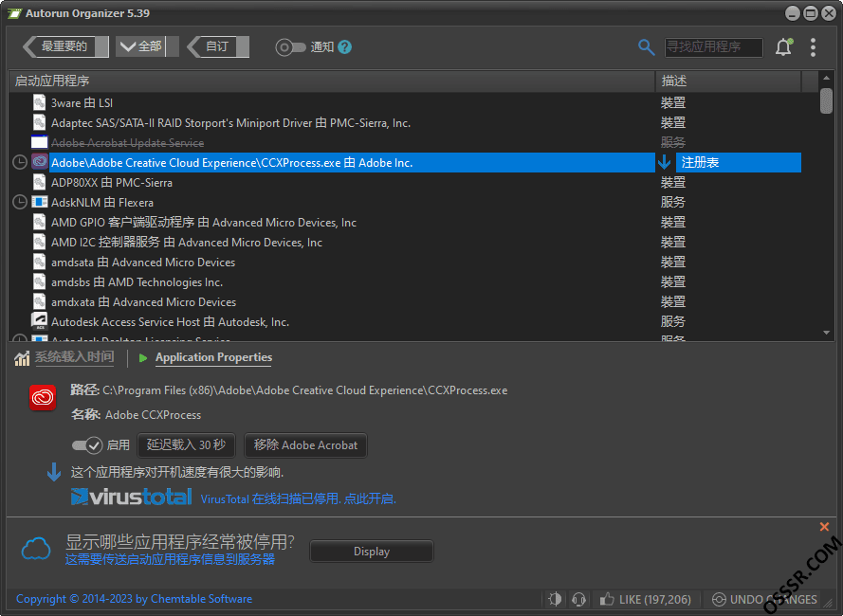Click the thumbs-up LIKE icon
The height and width of the screenshot is (616, 843).
click(607, 599)
